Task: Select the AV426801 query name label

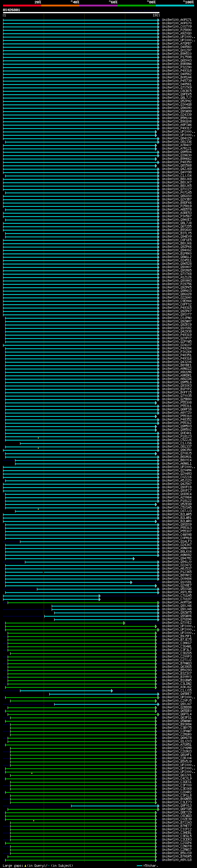Action: 11,10
